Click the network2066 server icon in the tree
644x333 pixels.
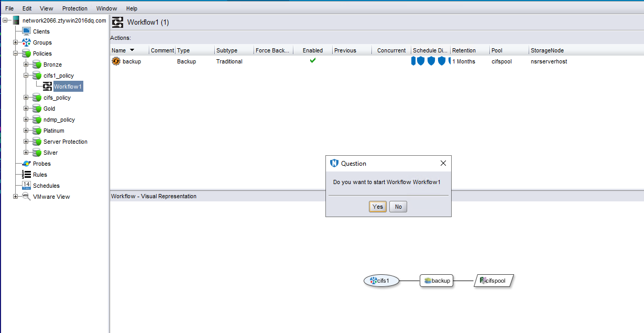pyautogui.click(x=16, y=20)
